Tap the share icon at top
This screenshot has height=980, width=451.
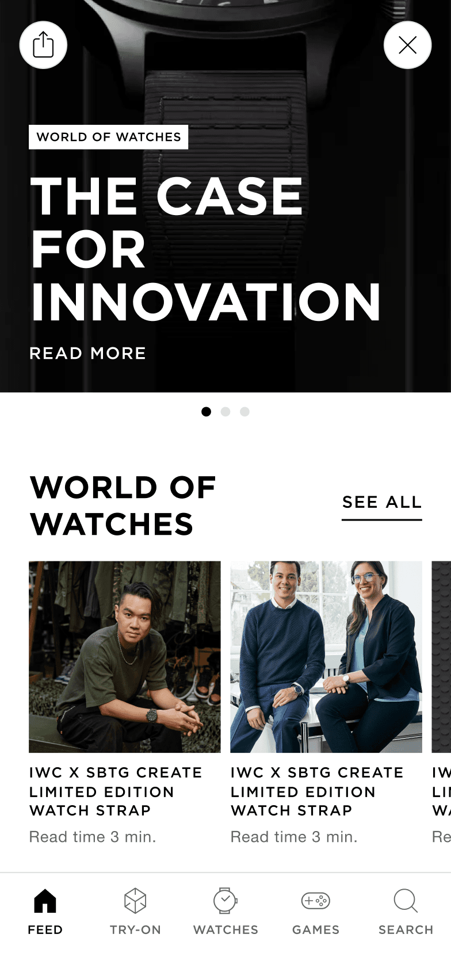[43, 45]
